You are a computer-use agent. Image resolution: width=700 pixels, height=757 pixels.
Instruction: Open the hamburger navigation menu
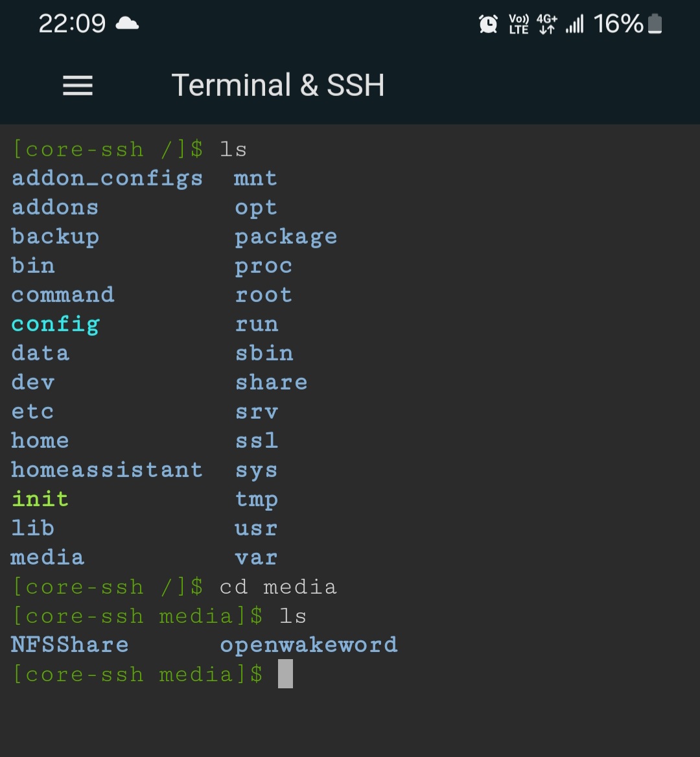coord(77,86)
